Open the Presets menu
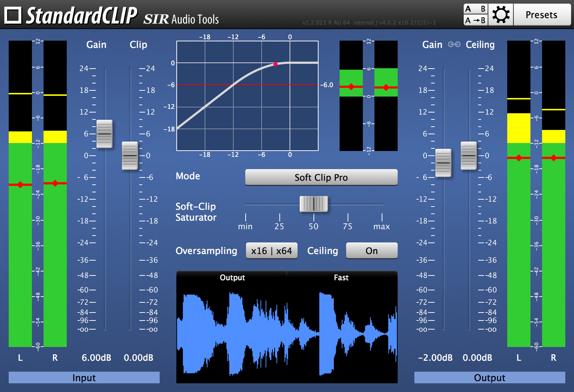This screenshot has width=574, height=392. (542, 15)
